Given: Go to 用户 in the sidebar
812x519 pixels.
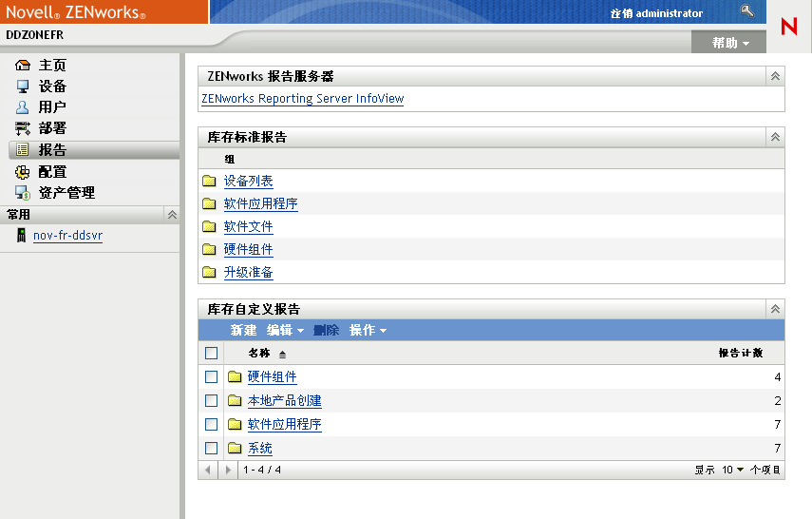Looking at the screenshot, I should tap(52, 107).
